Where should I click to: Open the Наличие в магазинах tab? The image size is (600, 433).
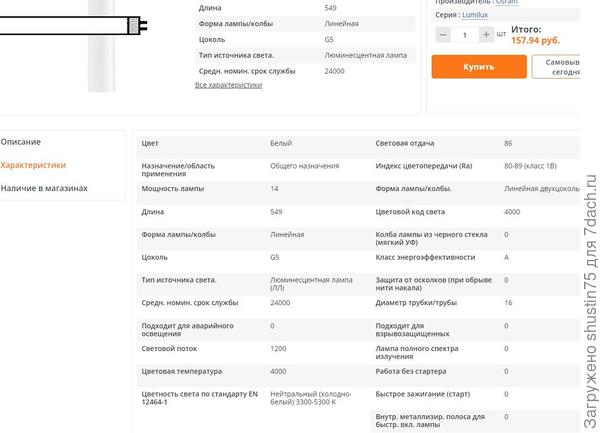[x=44, y=188]
